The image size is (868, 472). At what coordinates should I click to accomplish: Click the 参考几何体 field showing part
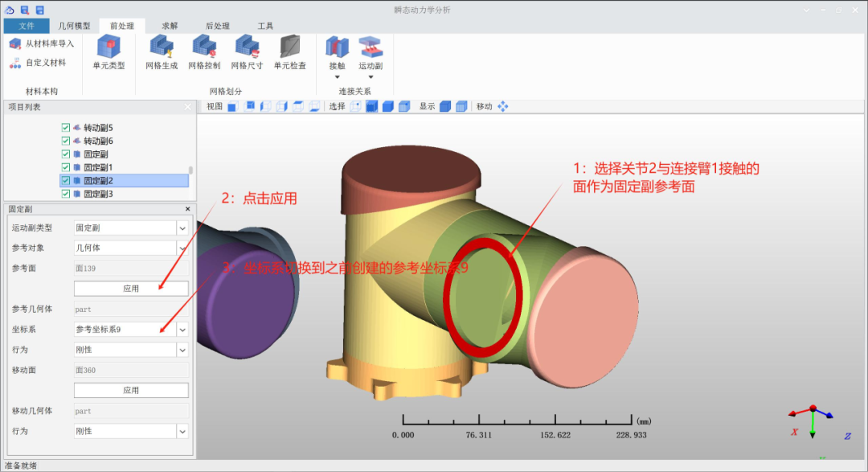point(131,309)
